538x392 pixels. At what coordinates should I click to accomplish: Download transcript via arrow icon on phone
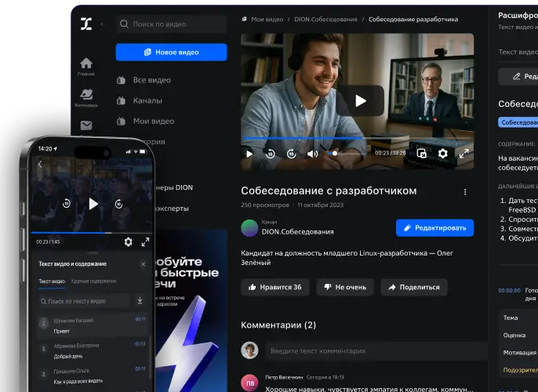tap(140, 300)
